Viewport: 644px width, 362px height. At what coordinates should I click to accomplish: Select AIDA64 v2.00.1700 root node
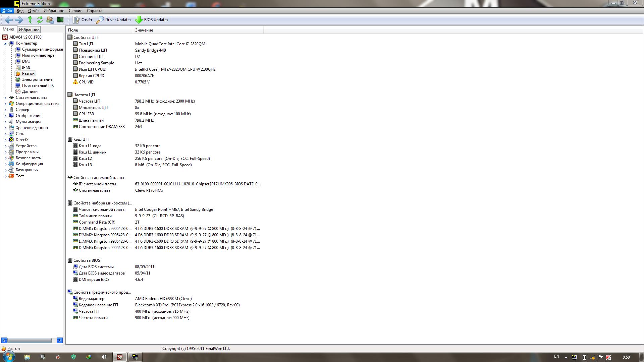25,37
